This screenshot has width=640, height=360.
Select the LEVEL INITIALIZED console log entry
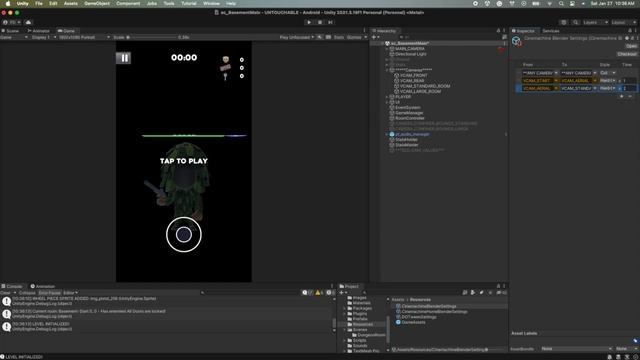167,327
